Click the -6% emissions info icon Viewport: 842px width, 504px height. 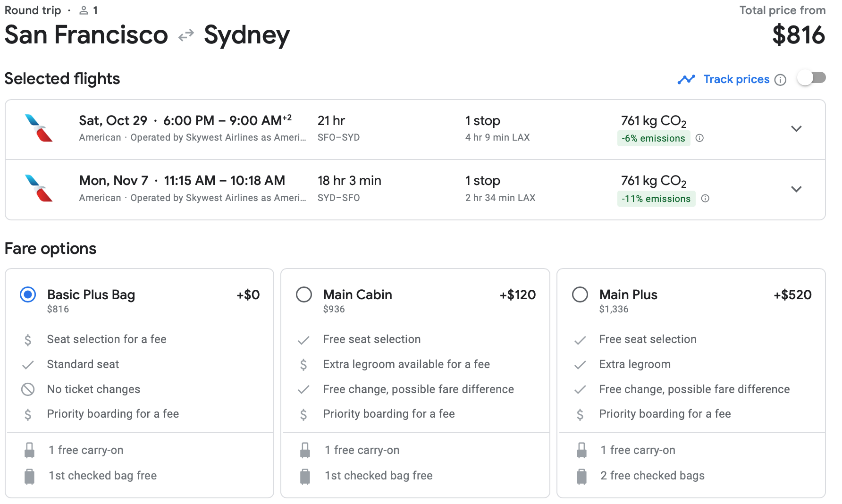[x=700, y=138]
